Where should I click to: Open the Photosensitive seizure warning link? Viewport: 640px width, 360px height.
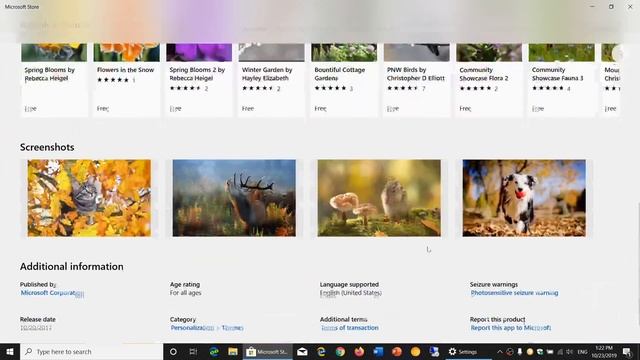[514, 293]
